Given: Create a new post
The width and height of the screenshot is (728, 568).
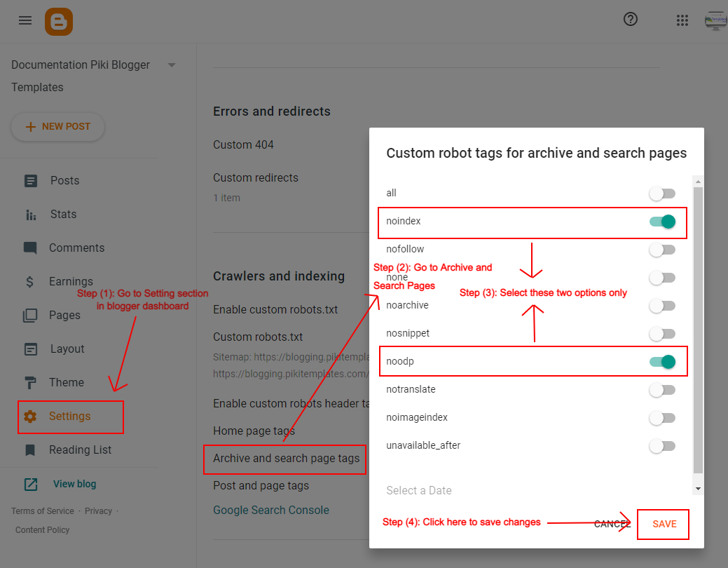Looking at the screenshot, I should coord(57,127).
